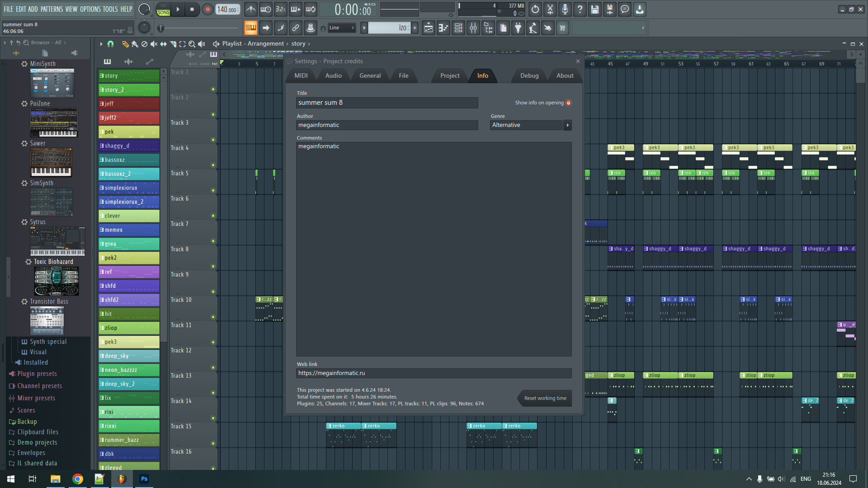Click the Debug tab in Settings
Screen dimensions: 868x488
529,75
